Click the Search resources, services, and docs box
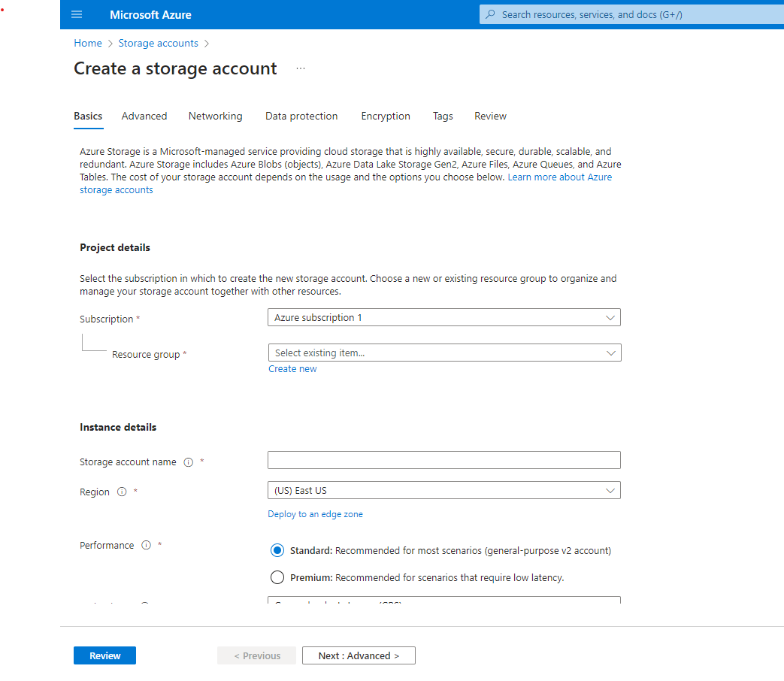This screenshot has height=681, width=784. pyautogui.click(x=631, y=14)
